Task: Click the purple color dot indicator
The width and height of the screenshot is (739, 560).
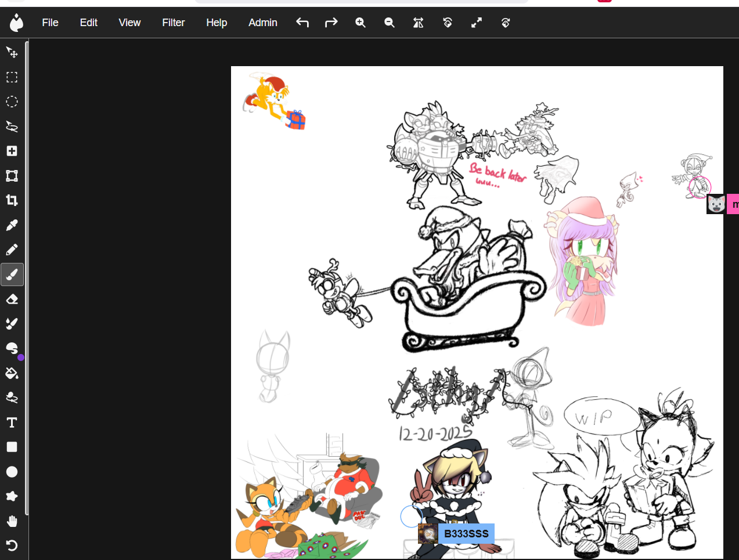Action: 21,357
